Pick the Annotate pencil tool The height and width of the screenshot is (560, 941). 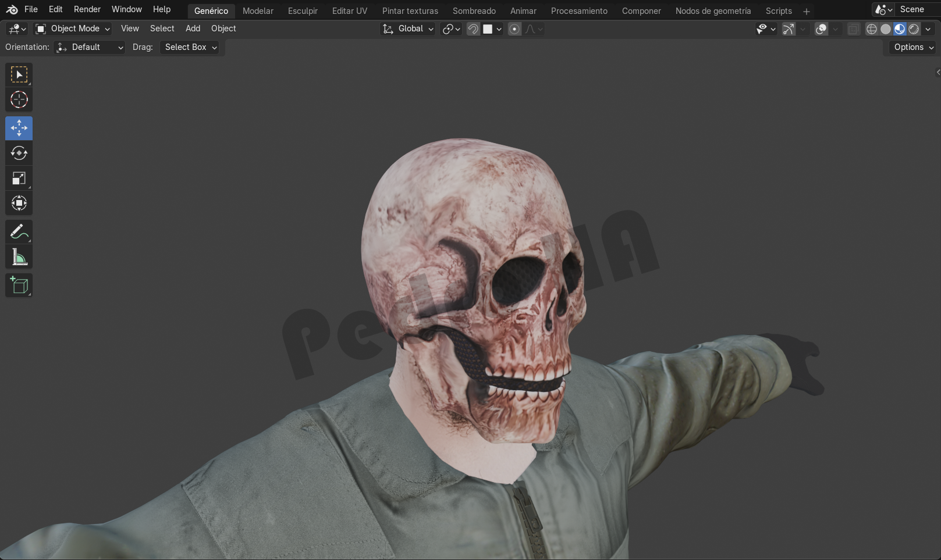click(x=19, y=231)
